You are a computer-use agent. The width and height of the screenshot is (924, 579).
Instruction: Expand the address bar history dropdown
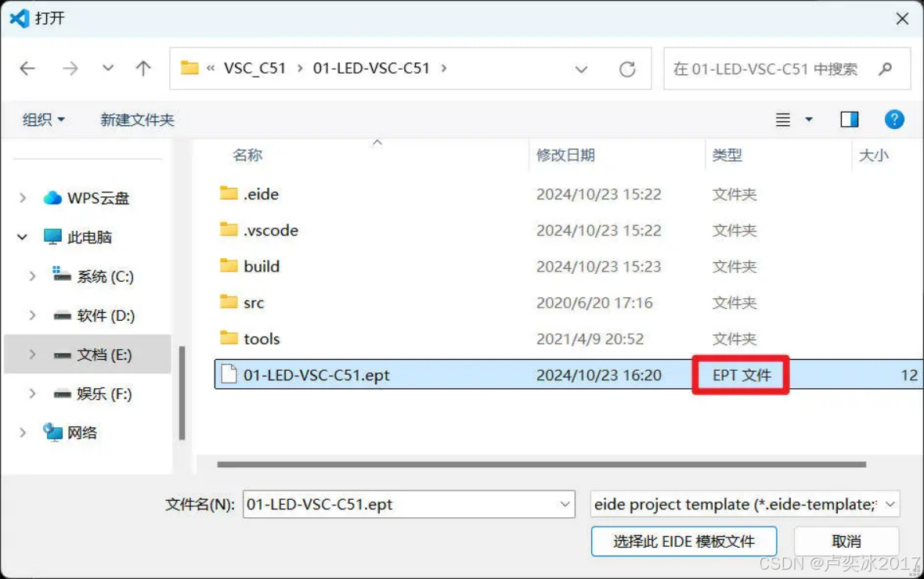tap(581, 70)
